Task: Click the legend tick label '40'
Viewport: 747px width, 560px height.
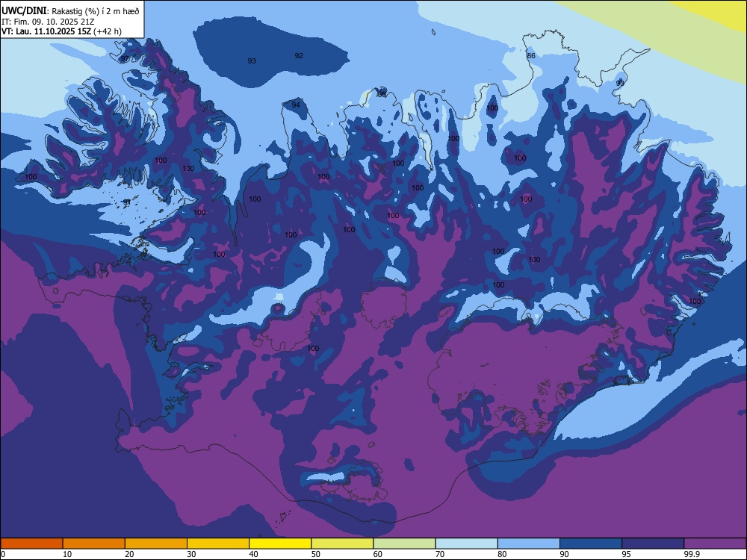Action: click(x=253, y=554)
